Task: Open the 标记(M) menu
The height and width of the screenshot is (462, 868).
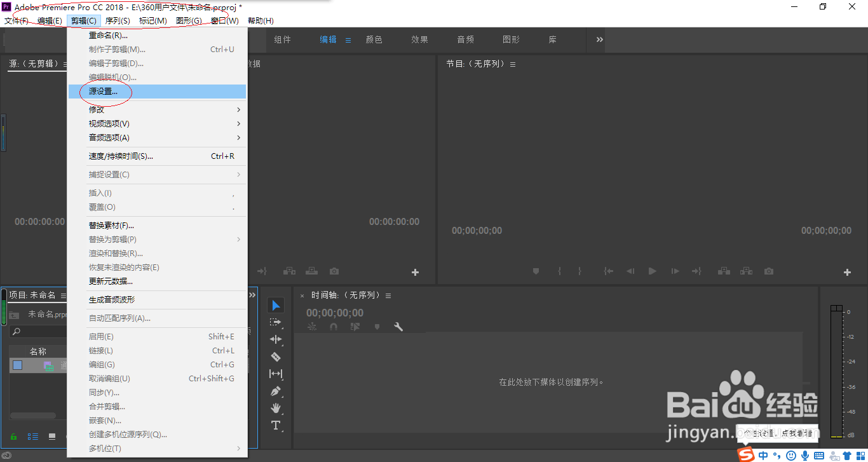Action: (153, 21)
